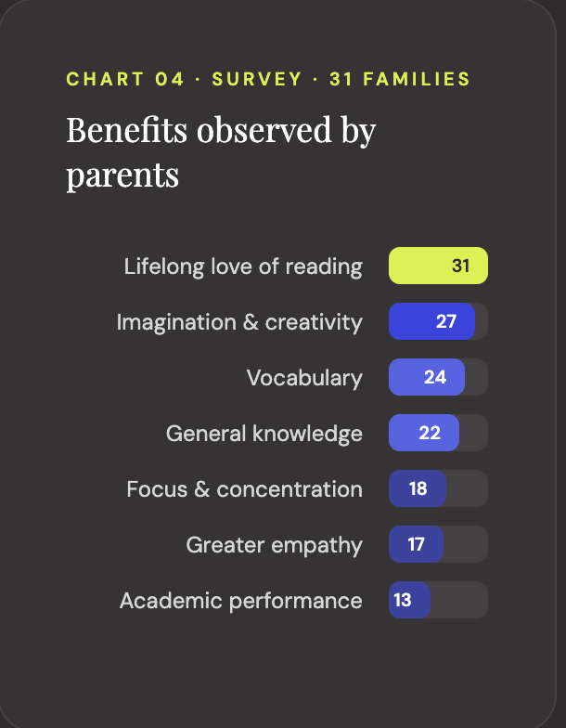
Task: Click the yellow Lifelong love of reading bar
Action: click(x=438, y=266)
